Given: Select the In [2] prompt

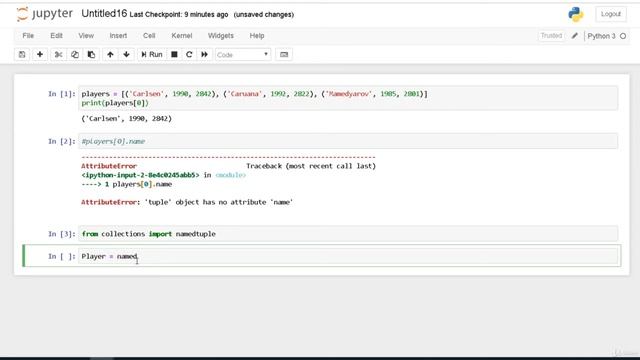Looking at the screenshot, I should coord(62,141).
